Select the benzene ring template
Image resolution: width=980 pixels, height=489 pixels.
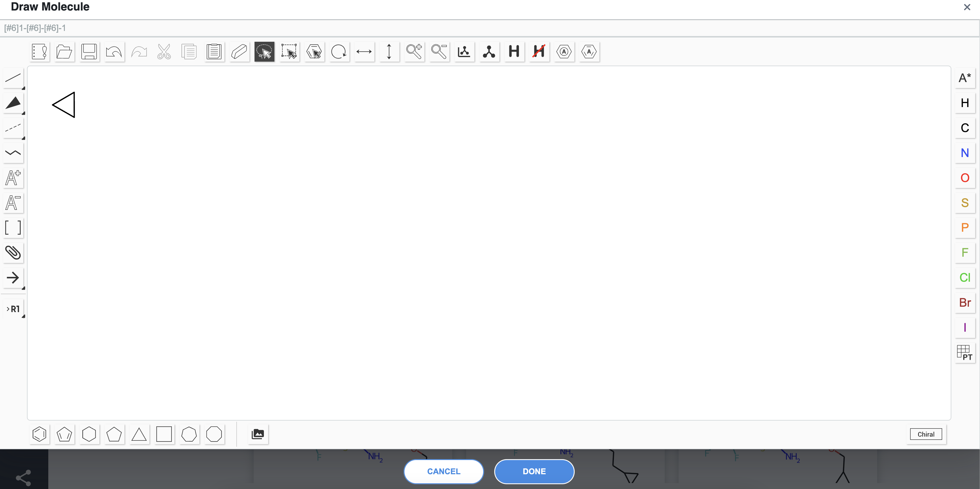click(39, 434)
